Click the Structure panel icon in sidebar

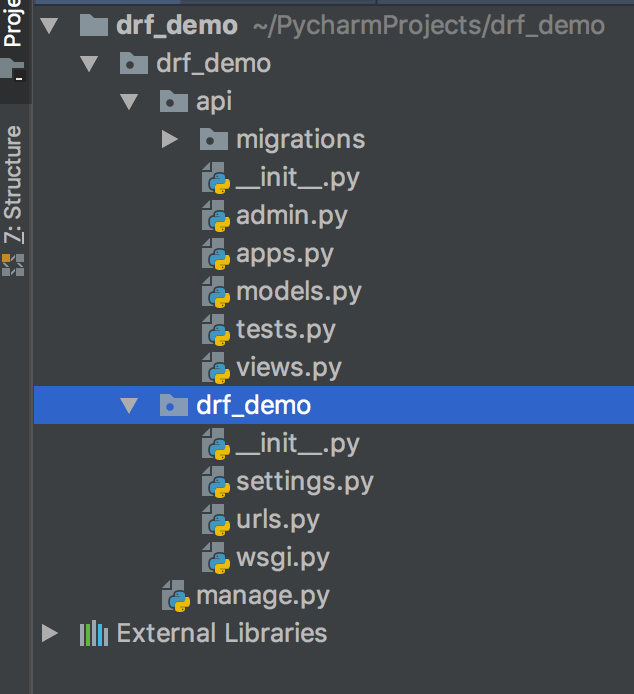[x=13, y=265]
